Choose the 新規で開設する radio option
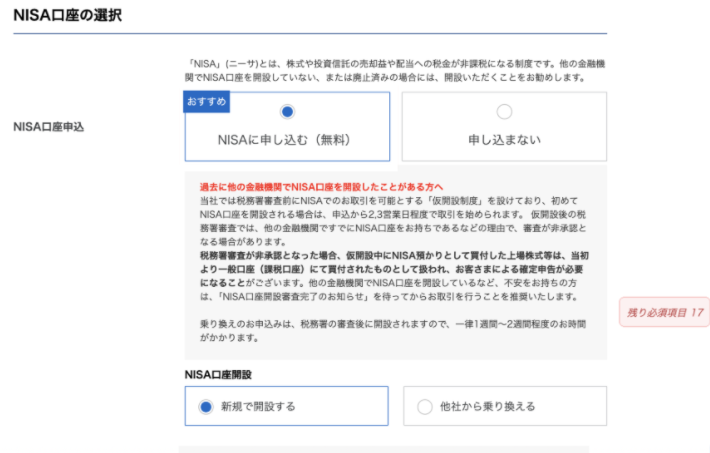The width and height of the screenshot is (710, 453). (207, 406)
